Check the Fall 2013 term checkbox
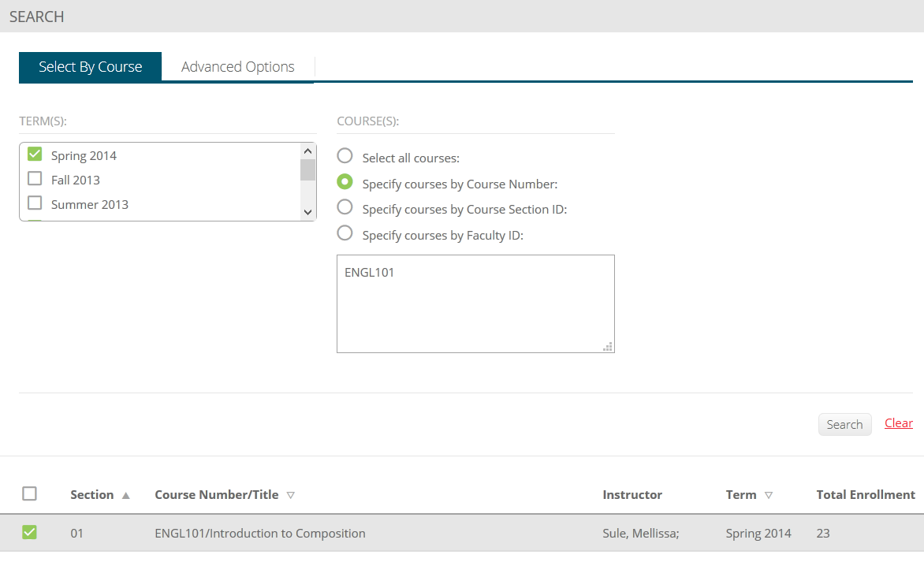The height and width of the screenshot is (562, 924). click(35, 178)
